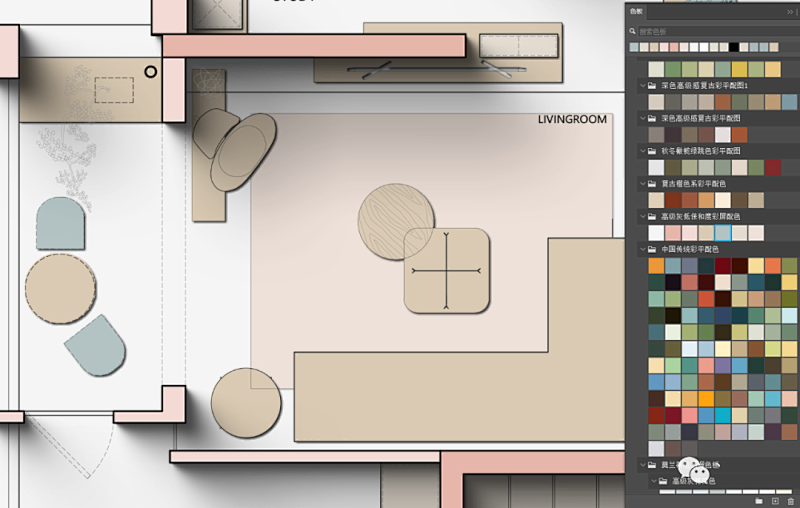This screenshot has width=800, height=508.
Task: Collapse the 高级灰低保和度彩屏配色 group chevron
Action: [x=641, y=216]
